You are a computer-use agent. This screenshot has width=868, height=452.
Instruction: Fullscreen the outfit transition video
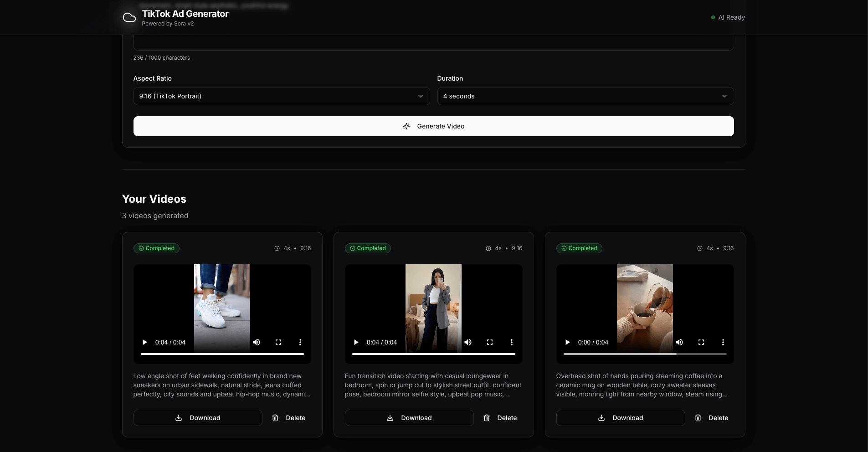click(x=490, y=342)
